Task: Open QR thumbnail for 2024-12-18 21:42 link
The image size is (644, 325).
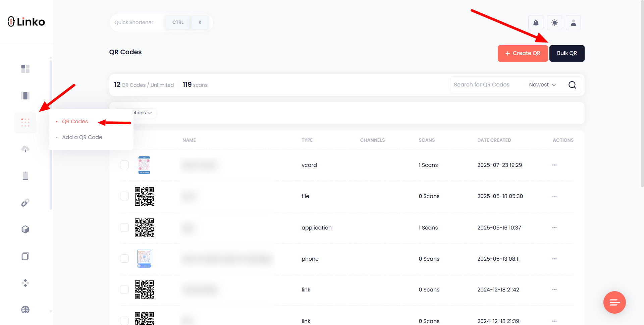Action: pyautogui.click(x=144, y=289)
